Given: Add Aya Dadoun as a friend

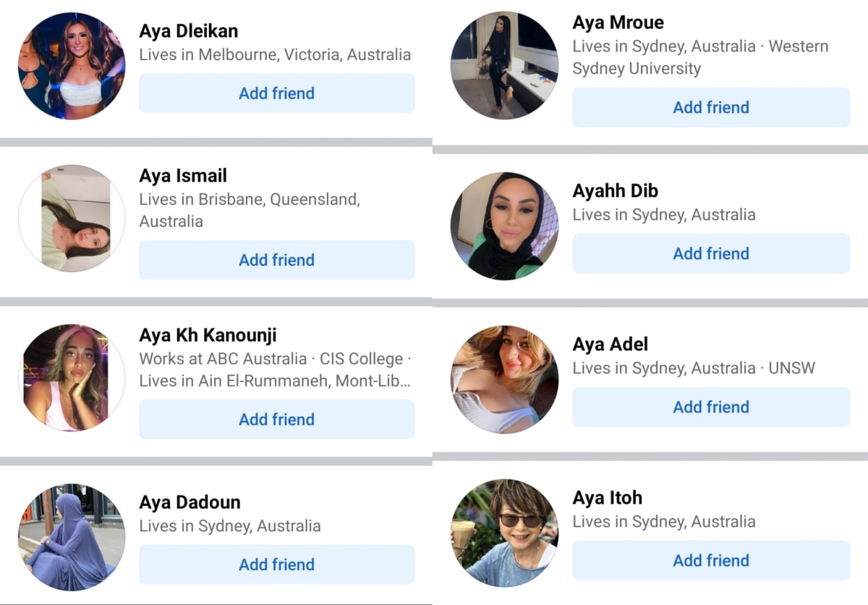Looking at the screenshot, I should pyautogui.click(x=277, y=564).
